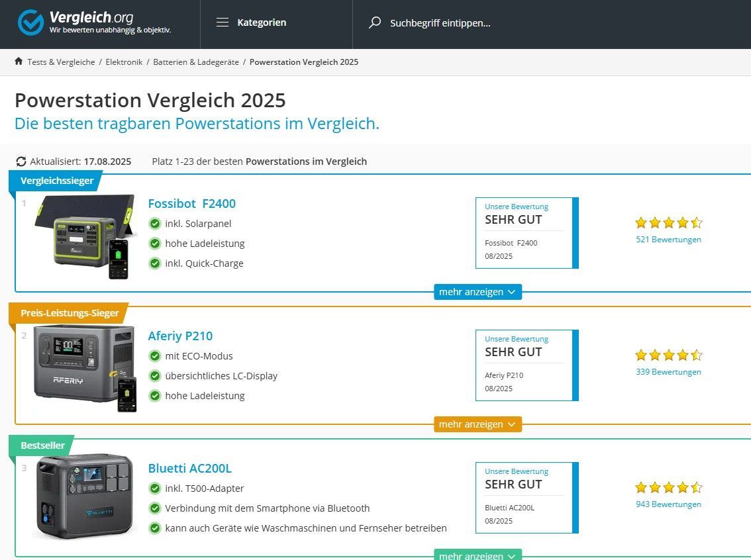Click the Aferiy P210 product image
The image size is (751, 560).
coord(85,367)
